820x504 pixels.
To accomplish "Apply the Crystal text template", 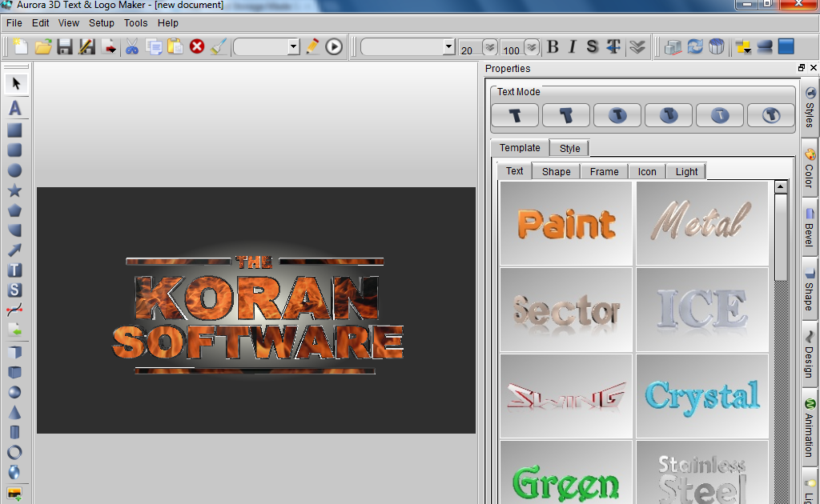I will (x=701, y=396).
